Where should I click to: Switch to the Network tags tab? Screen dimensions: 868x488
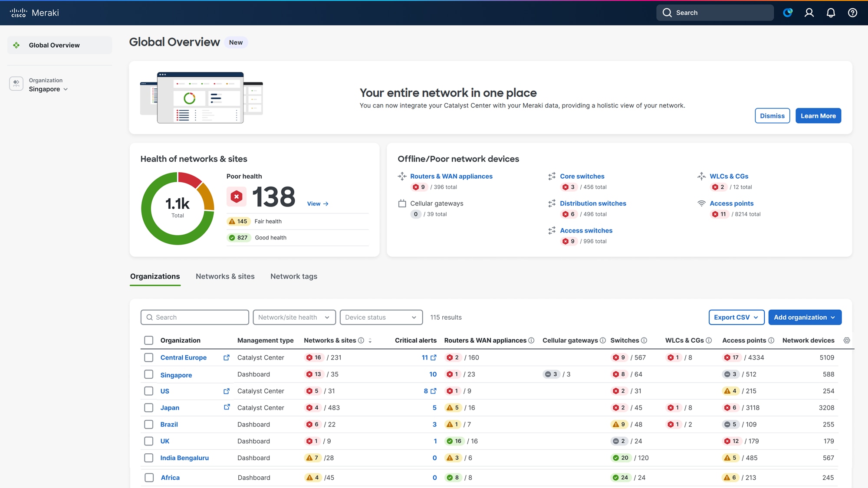tap(293, 276)
